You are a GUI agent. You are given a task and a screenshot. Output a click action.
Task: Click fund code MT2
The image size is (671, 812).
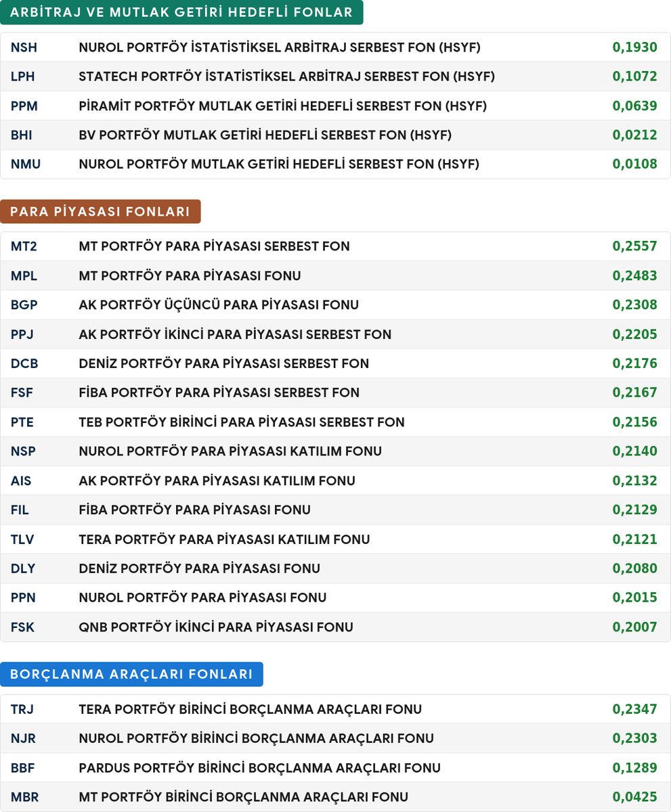(x=24, y=246)
